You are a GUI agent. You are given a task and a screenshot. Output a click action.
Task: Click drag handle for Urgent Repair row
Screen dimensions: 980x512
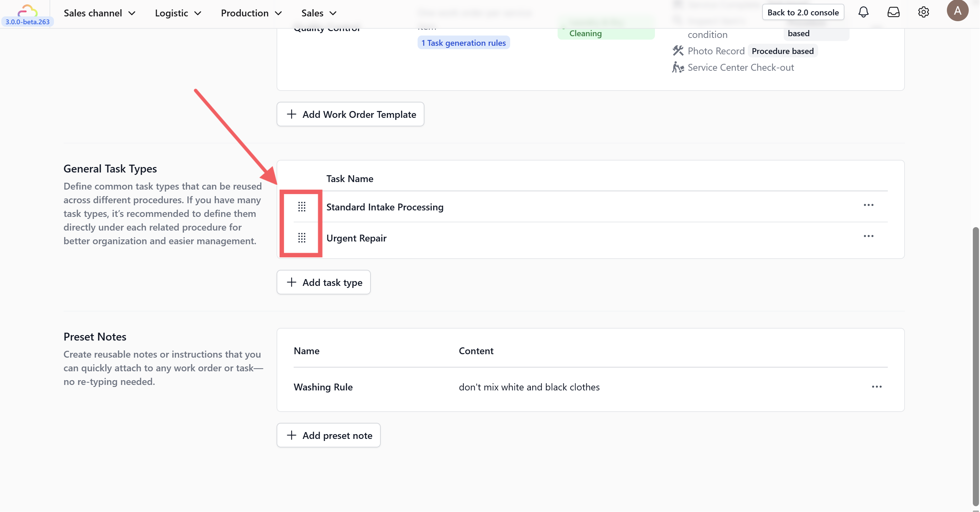[302, 238]
